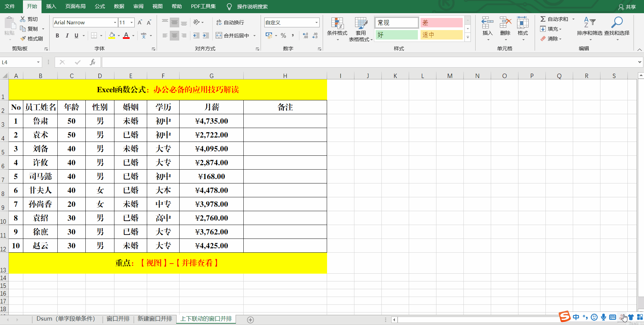Viewport: 644px width, 325px height.
Task: Toggle Italic formatting
Action: (67, 35)
